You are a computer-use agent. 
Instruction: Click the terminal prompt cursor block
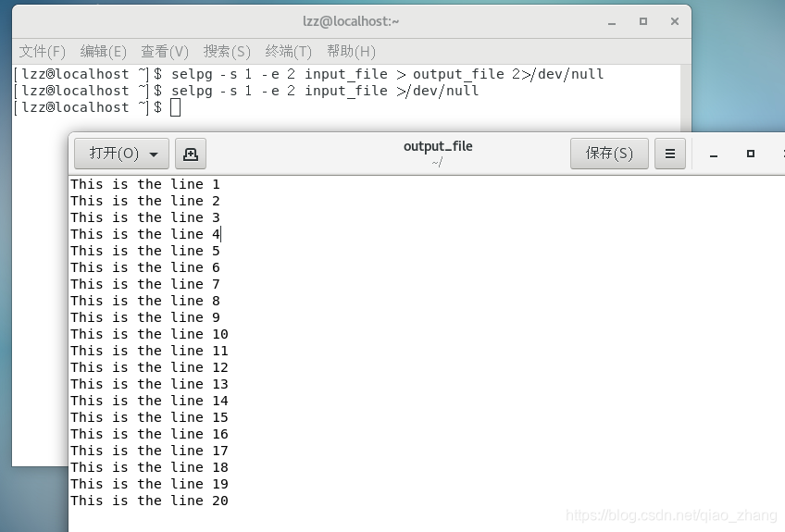point(175,107)
